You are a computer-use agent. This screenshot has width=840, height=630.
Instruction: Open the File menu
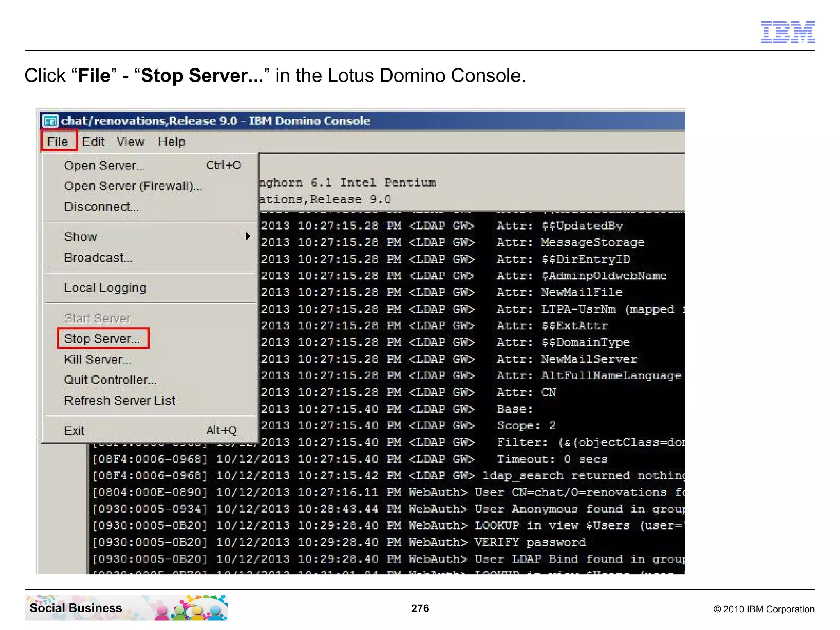pyautogui.click(x=58, y=142)
